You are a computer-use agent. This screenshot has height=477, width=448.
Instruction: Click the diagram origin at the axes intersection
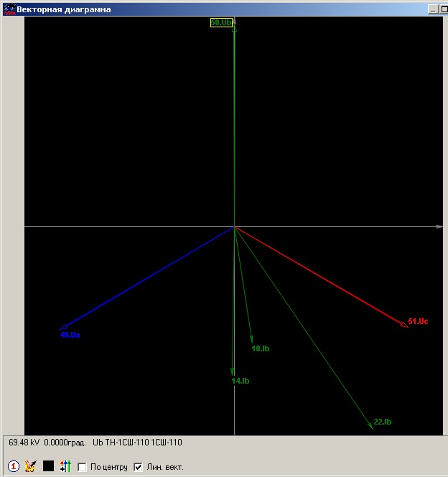pos(234,226)
